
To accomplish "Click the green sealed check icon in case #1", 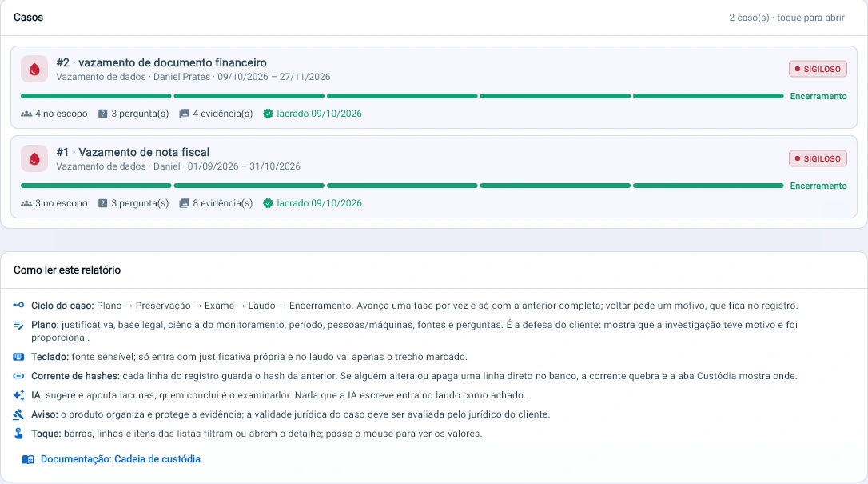I will coord(268,203).
